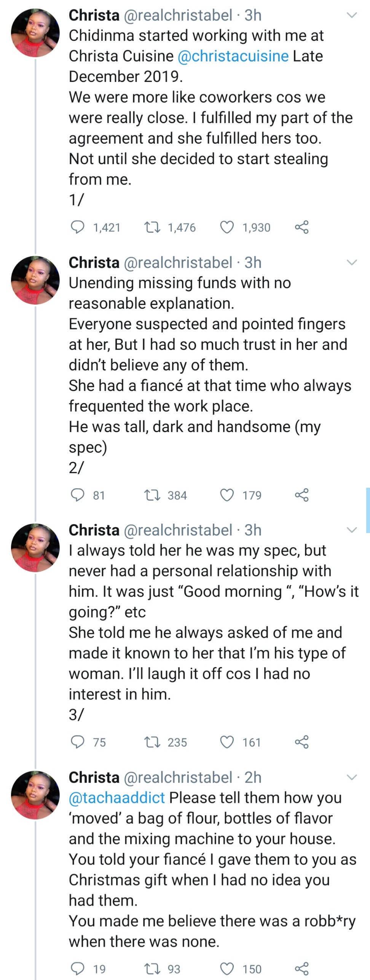
Task: Share the tweet numbered 3/
Action: point(301,742)
